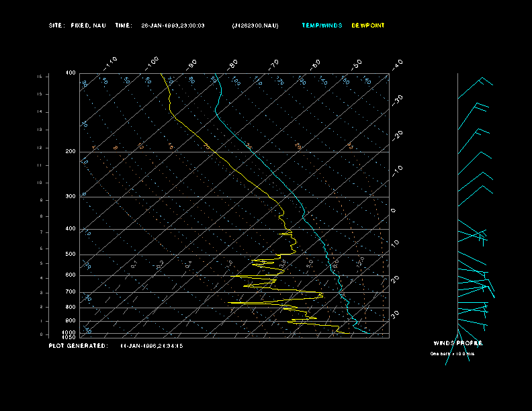Select the 26-JAN sounding timestamp
This screenshot has height=411, width=532.
pos(173,26)
